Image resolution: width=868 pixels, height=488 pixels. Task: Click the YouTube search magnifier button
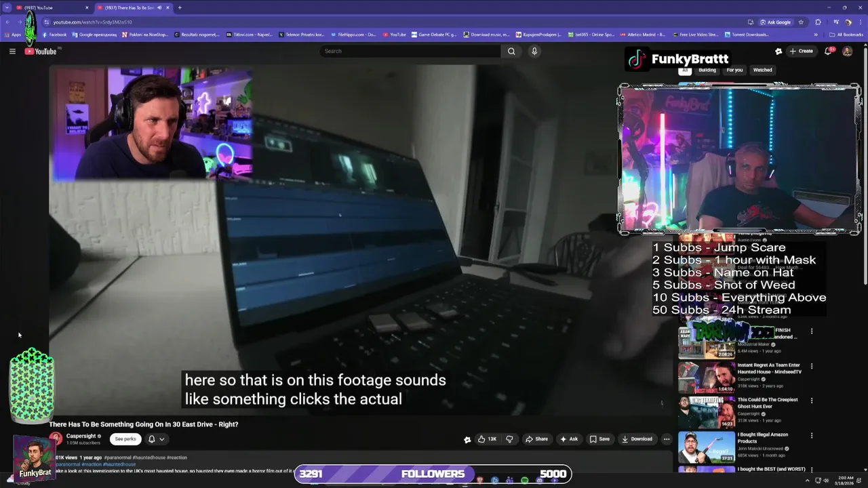[511, 51]
